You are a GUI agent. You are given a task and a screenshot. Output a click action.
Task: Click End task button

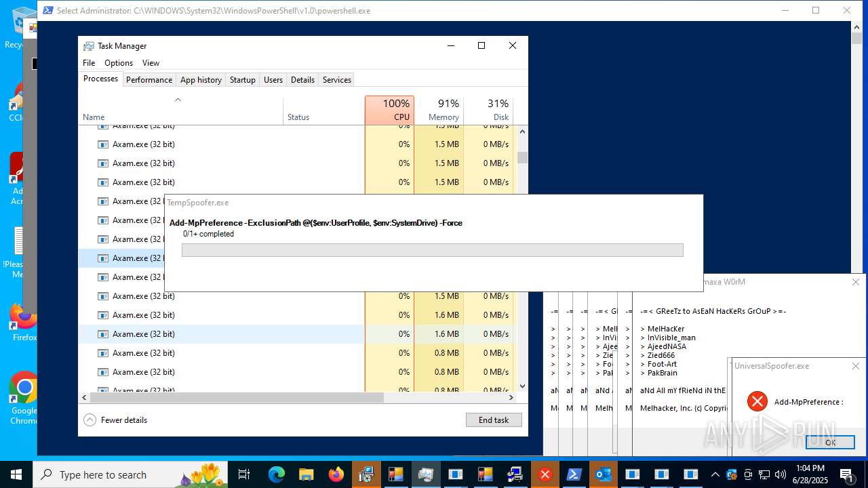point(494,420)
